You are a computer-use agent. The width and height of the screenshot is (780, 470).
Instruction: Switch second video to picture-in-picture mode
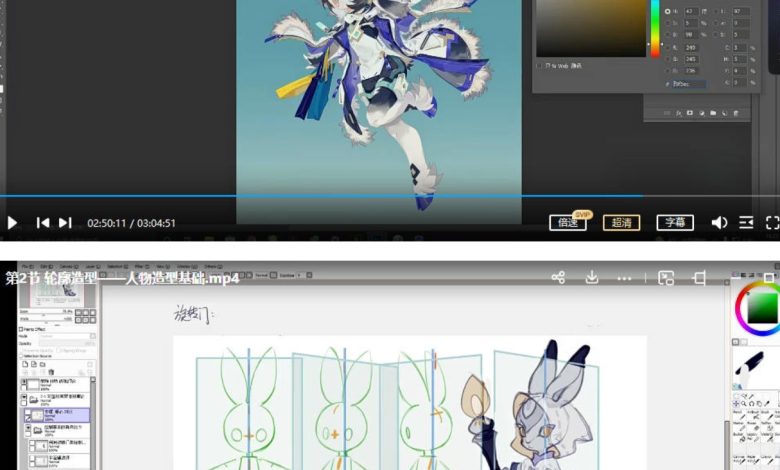(666, 278)
